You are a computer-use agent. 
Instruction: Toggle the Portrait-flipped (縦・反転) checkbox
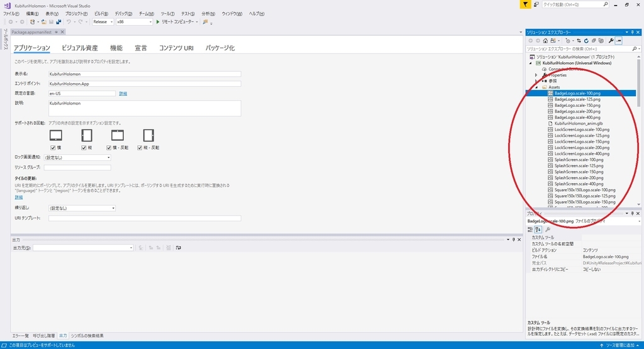[x=140, y=147]
